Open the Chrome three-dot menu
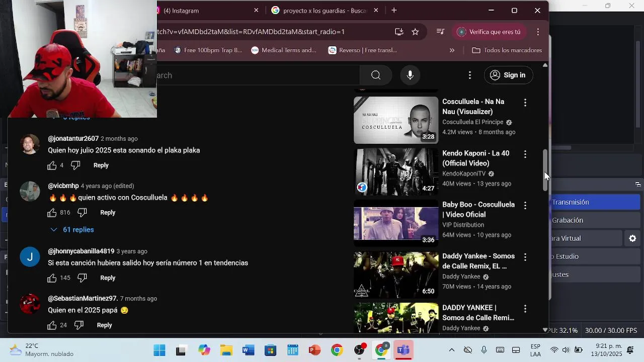Image resolution: width=644 pixels, height=362 pixels. coord(538,32)
